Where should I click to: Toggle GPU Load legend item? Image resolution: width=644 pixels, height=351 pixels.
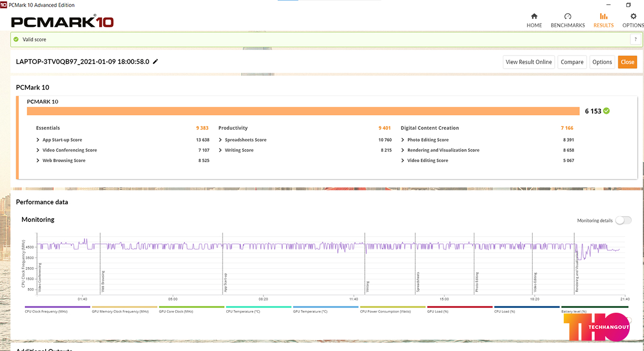[460, 309]
